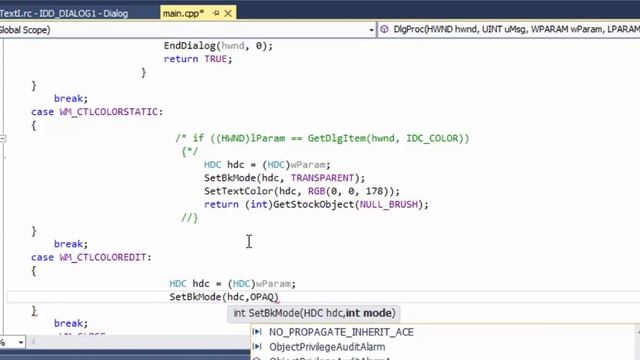The height and width of the screenshot is (360, 640).
Task: Close the main.cpp tab
Action: tap(228, 13)
